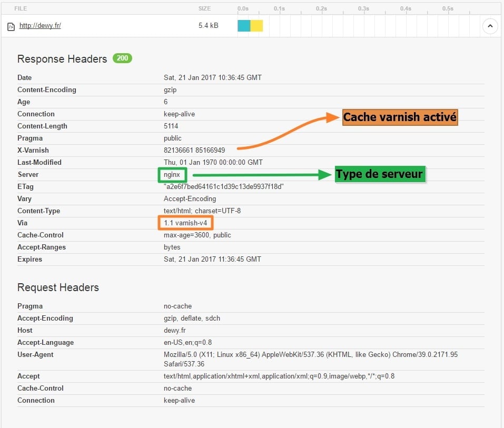Click the yellow segment of the timing bar
This screenshot has height=428, width=504.
(x=256, y=26)
